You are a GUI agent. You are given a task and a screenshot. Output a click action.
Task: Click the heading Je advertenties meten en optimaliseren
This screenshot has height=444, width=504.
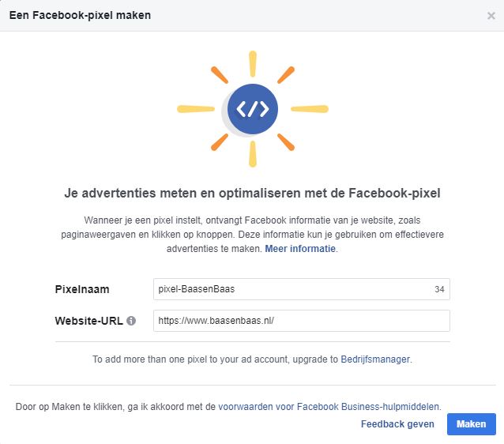tap(252, 194)
